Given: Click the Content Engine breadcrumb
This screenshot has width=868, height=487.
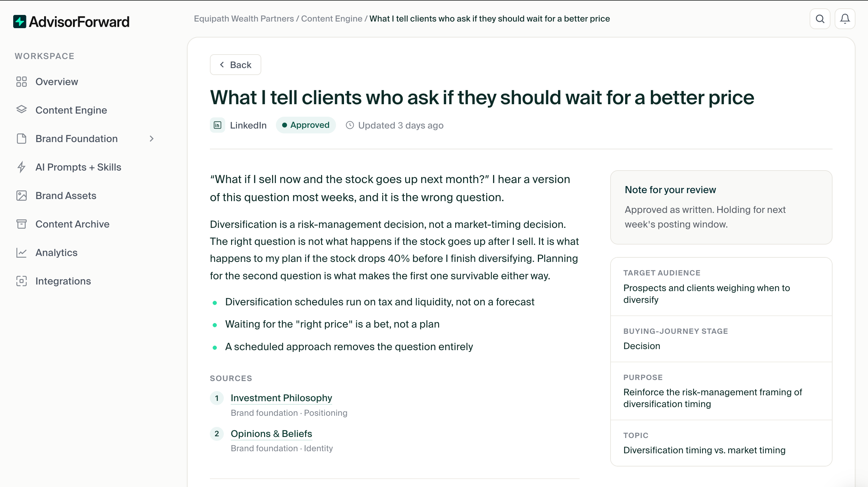Looking at the screenshot, I should point(331,19).
